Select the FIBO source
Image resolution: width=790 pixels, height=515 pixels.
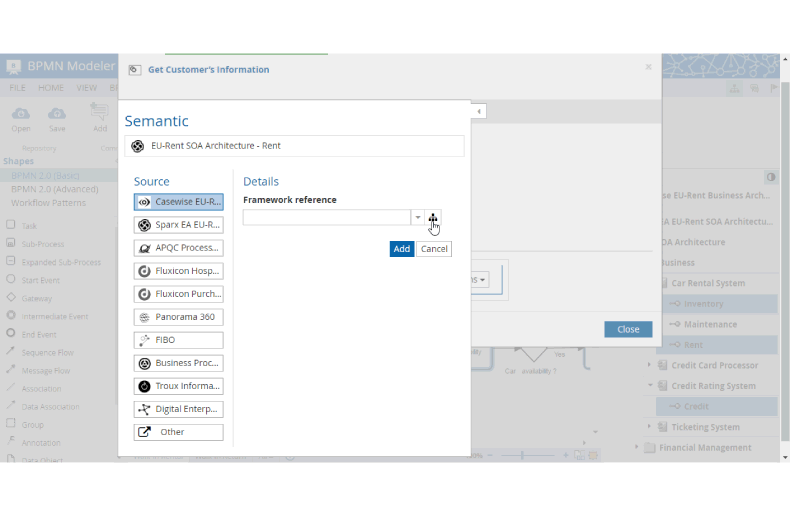(179, 340)
